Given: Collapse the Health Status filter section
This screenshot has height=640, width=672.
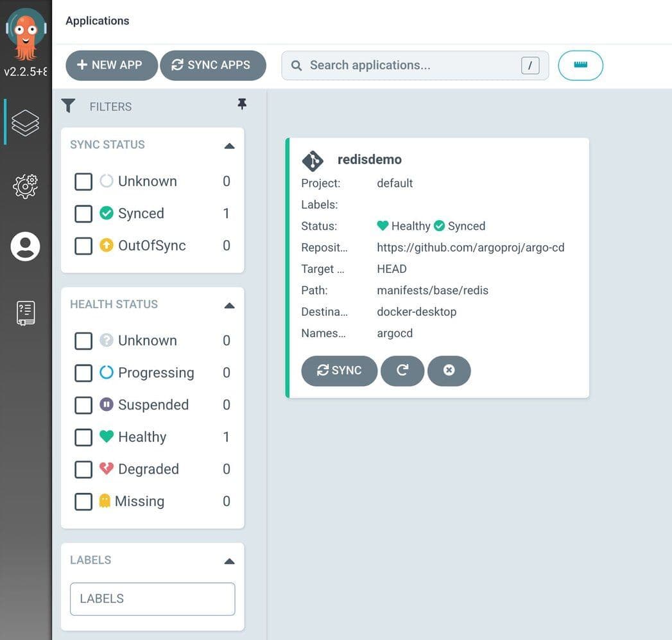Looking at the screenshot, I should (x=229, y=306).
